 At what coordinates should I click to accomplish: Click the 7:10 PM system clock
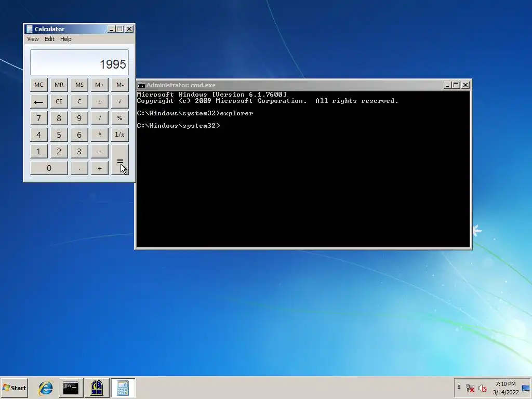coord(506,388)
